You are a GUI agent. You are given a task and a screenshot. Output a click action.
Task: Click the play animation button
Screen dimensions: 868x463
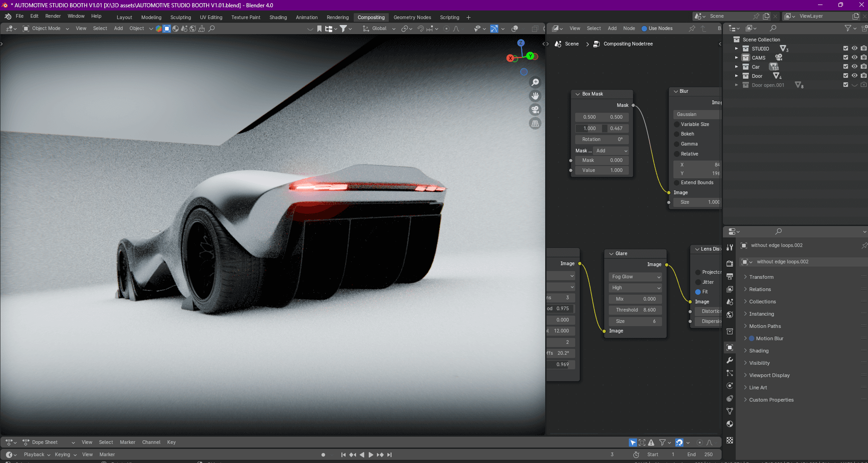(371, 454)
